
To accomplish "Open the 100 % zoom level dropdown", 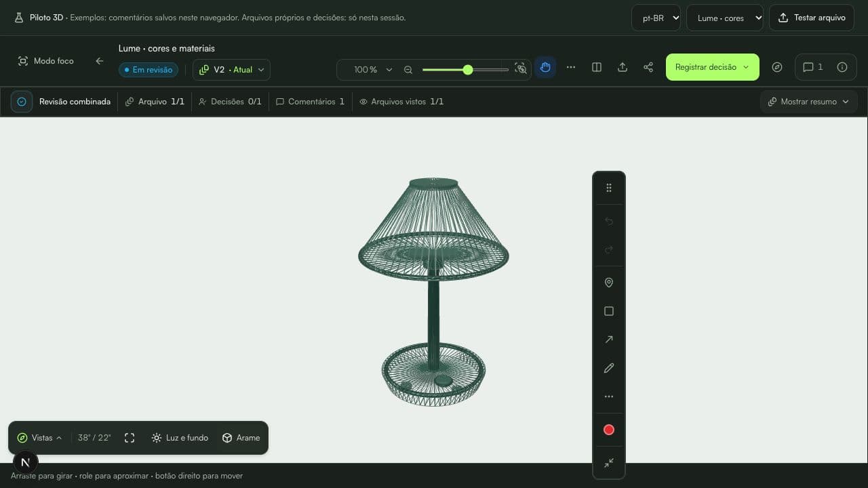I will tap(372, 69).
